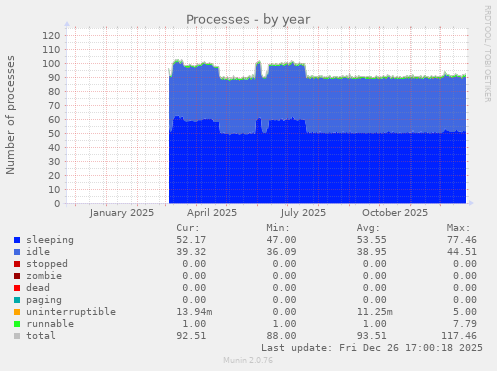Select the 'idle' legend label
The height and width of the screenshot is (371, 497).
pyautogui.click(x=38, y=252)
